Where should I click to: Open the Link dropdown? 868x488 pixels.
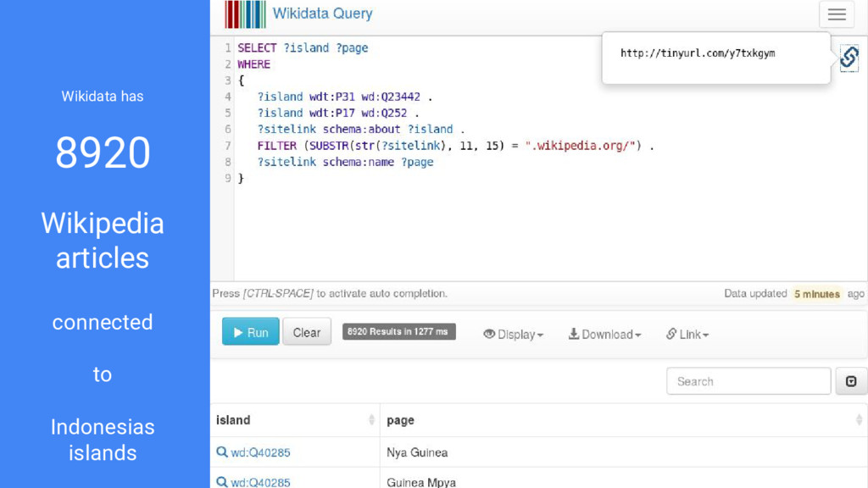click(x=687, y=334)
